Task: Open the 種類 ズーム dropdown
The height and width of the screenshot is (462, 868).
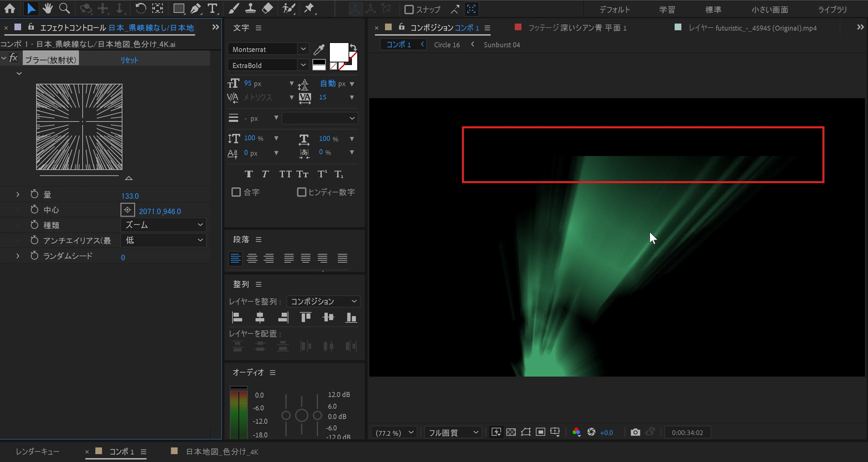Action: (x=163, y=225)
